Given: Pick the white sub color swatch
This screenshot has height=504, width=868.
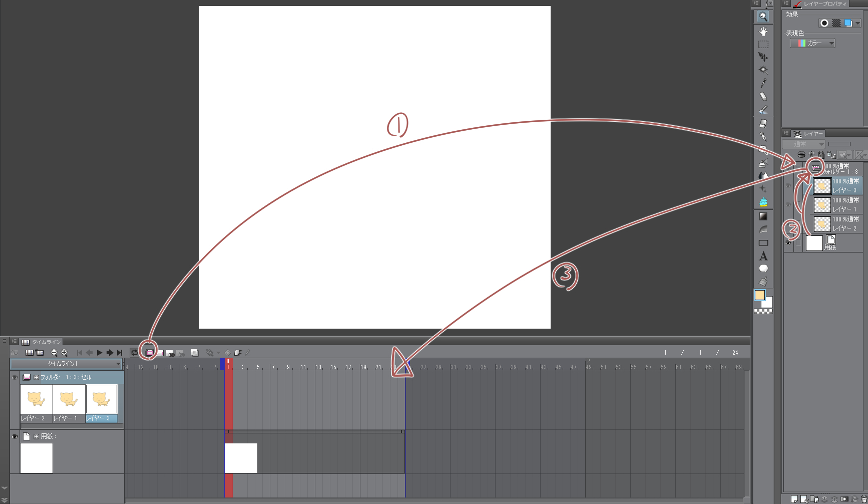Looking at the screenshot, I should 767,303.
